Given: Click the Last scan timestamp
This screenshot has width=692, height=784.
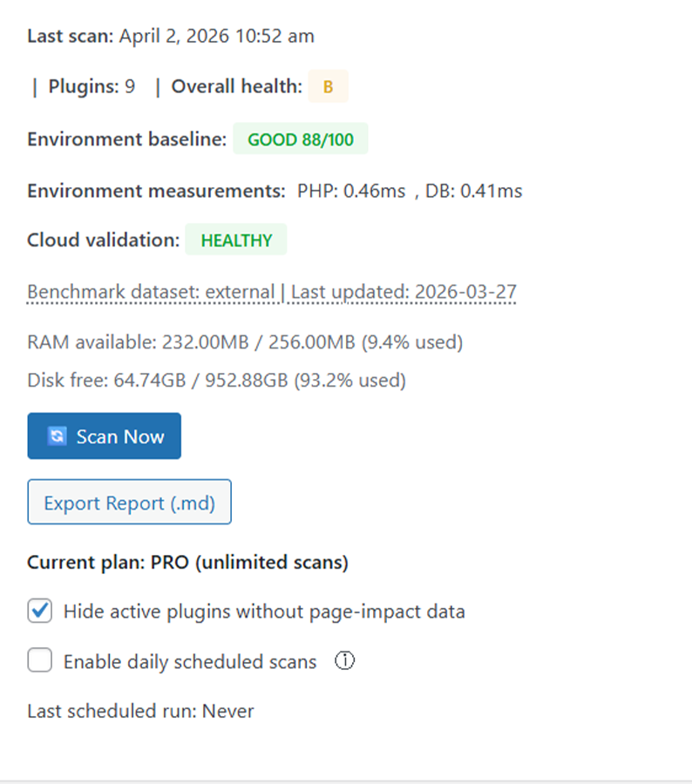Looking at the screenshot, I should pos(216,36).
